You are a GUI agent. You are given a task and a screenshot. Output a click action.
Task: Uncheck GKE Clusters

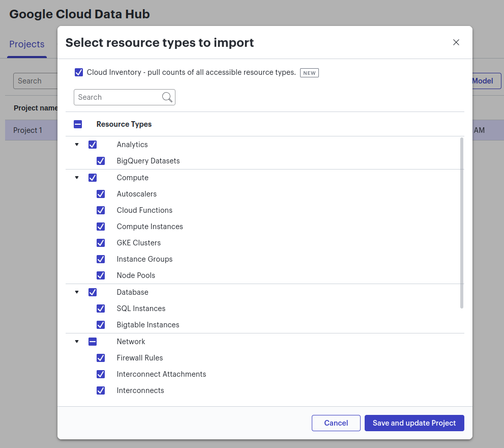pos(101,243)
